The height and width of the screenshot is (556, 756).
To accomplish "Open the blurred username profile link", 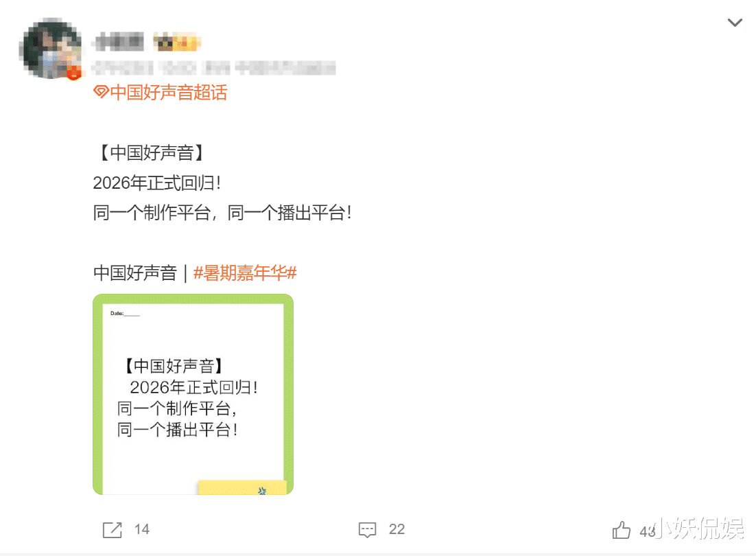I will tap(119, 43).
